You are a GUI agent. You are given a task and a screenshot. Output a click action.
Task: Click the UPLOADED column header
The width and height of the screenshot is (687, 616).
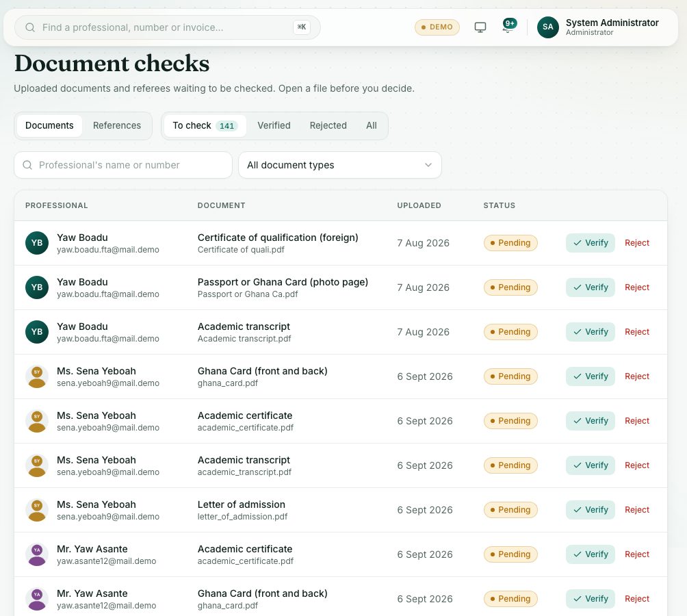point(419,205)
